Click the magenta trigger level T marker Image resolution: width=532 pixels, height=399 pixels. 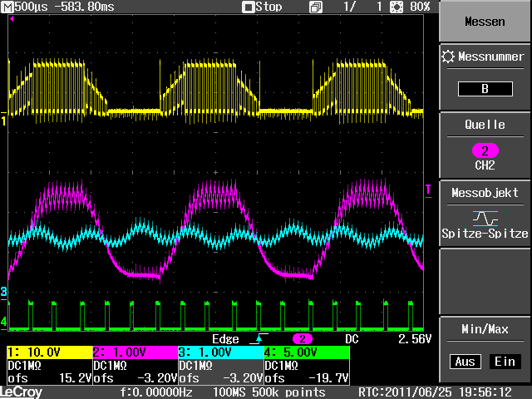(428, 191)
